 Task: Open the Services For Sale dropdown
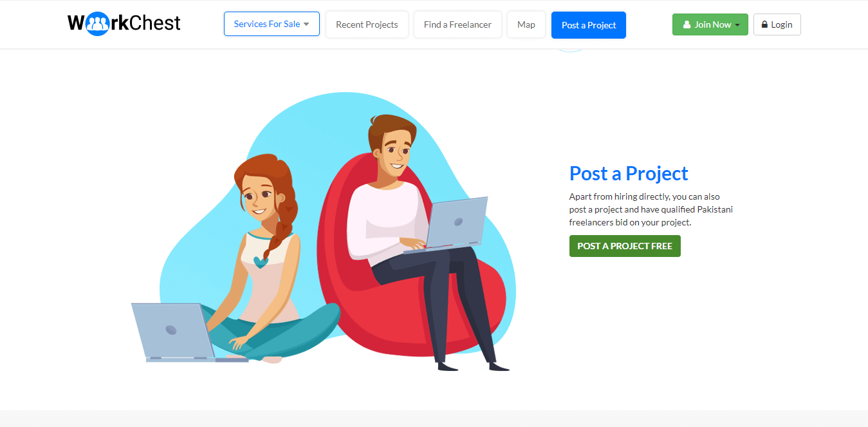[272, 24]
